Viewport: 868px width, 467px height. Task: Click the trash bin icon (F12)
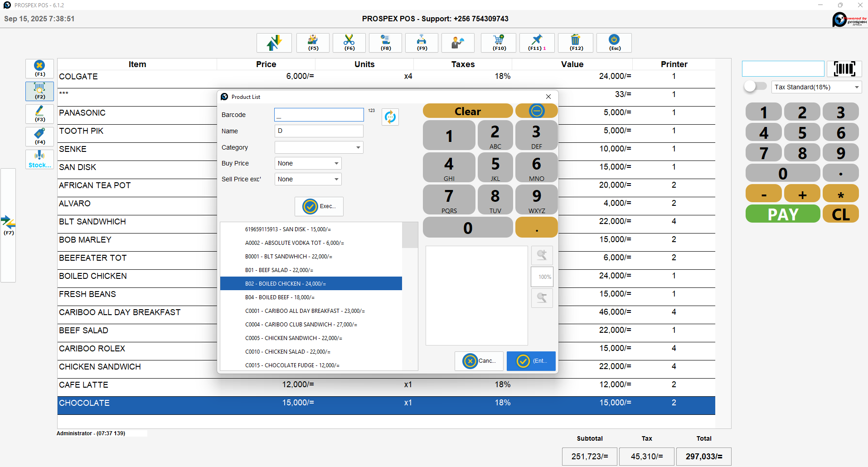pyautogui.click(x=576, y=43)
